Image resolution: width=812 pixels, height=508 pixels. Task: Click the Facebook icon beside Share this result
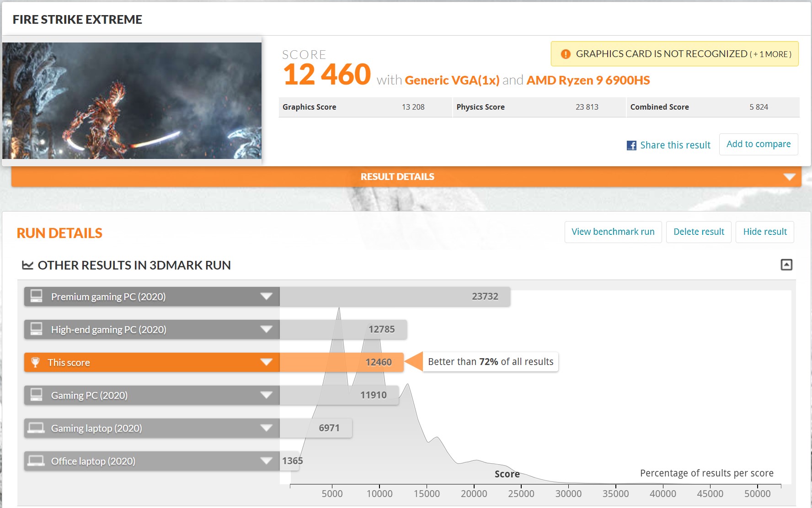(631, 145)
